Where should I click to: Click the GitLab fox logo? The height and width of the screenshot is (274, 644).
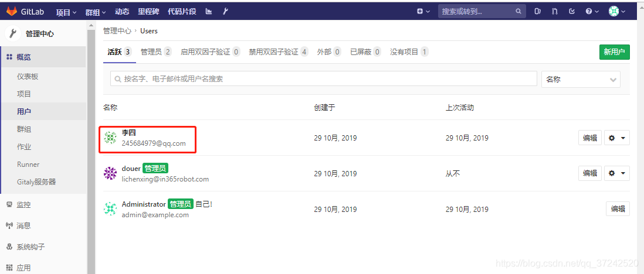(12, 11)
